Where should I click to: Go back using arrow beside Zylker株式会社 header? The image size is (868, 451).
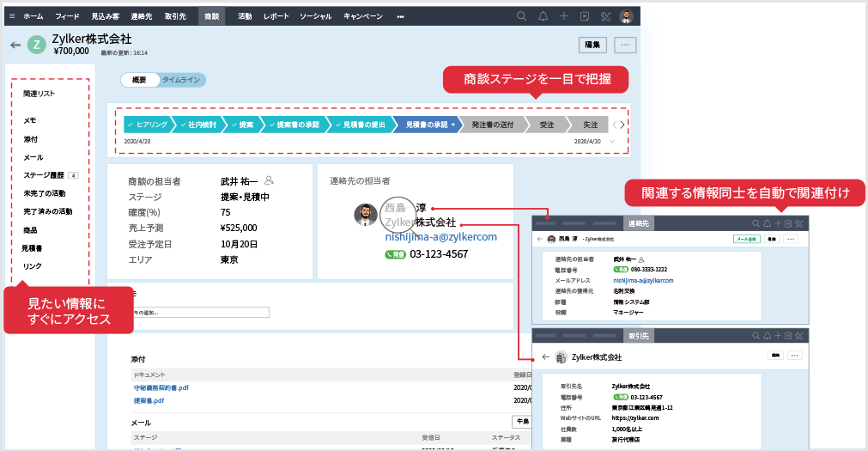click(x=15, y=45)
